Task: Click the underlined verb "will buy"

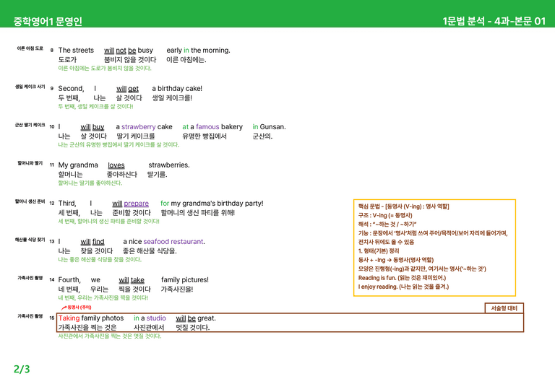Action: 92,126
